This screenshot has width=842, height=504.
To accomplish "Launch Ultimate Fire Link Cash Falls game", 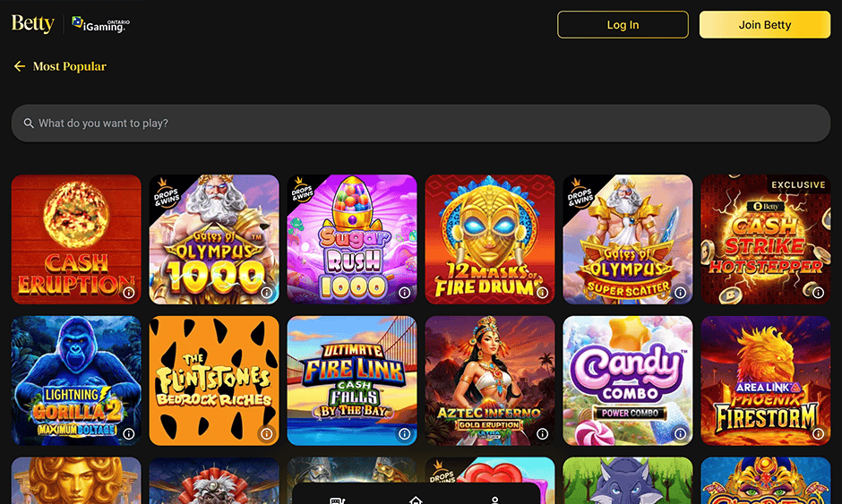I will point(352,380).
